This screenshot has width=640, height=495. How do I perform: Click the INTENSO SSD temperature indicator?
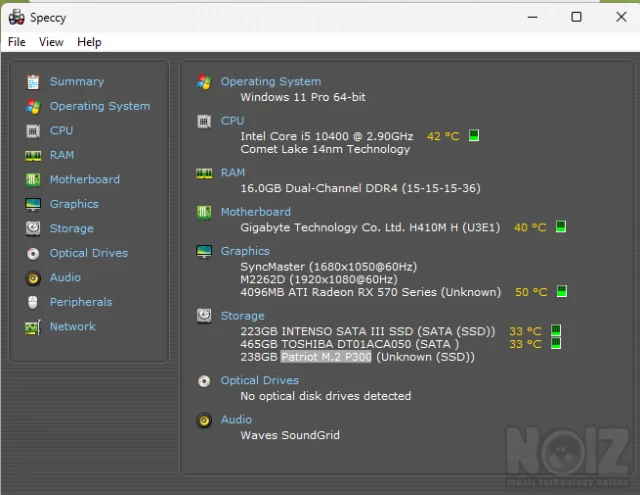(x=556, y=330)
